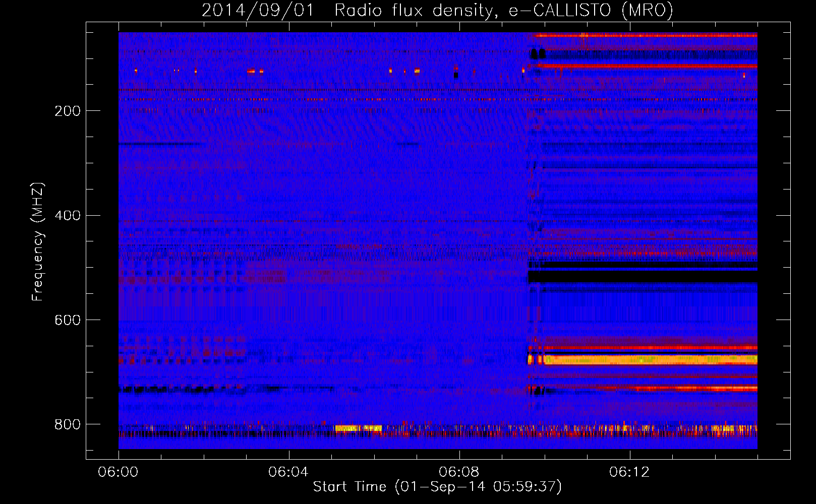Click the 'Frequency (MHZ)' axis label
Screen dimensions: 816x504
(x=37, y=242)
